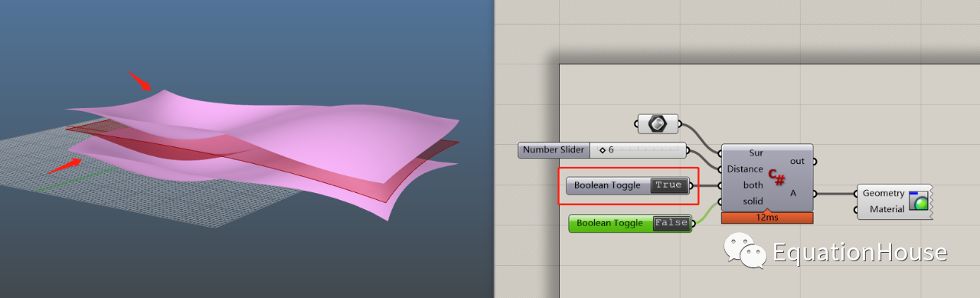
Task: Click the Custom Preview sphere icon
Action: coord(918,201)
